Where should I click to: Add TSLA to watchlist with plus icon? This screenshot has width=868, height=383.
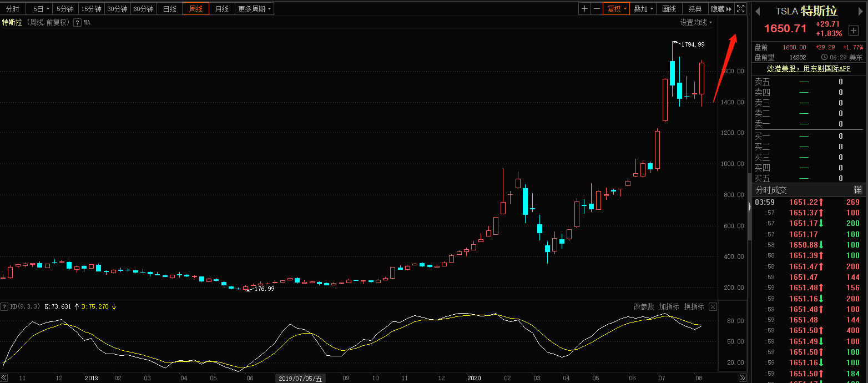(854, 31)
